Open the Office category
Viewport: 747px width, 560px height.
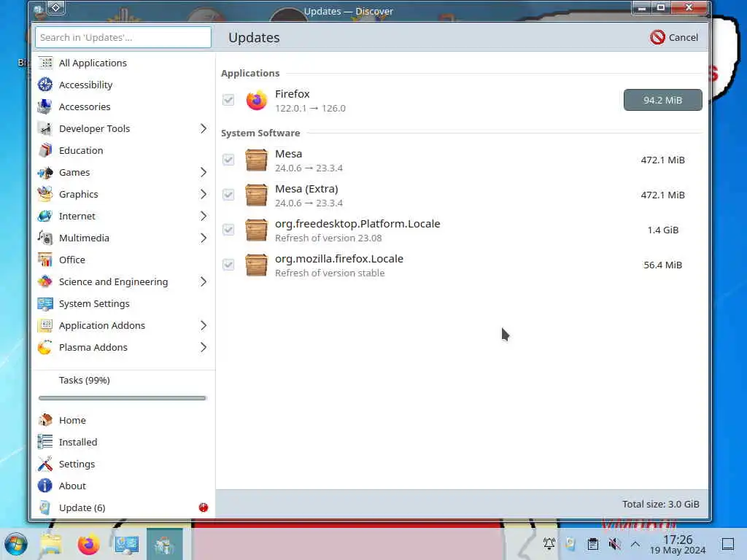[x=123, y=260]
